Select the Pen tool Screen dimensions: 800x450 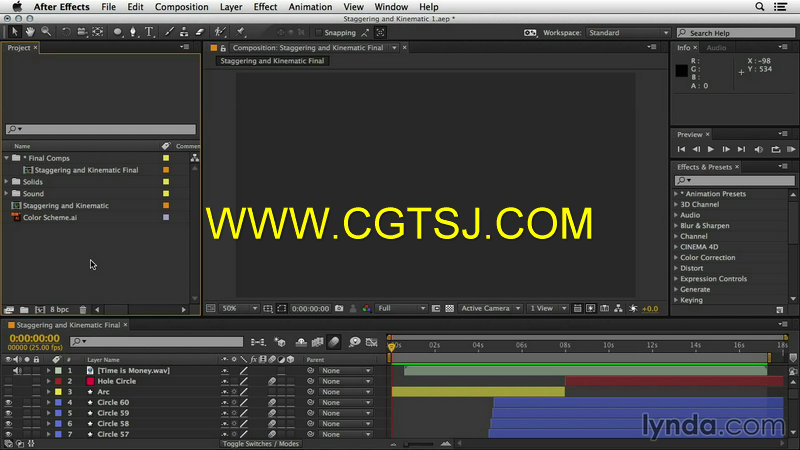point(133,32)
